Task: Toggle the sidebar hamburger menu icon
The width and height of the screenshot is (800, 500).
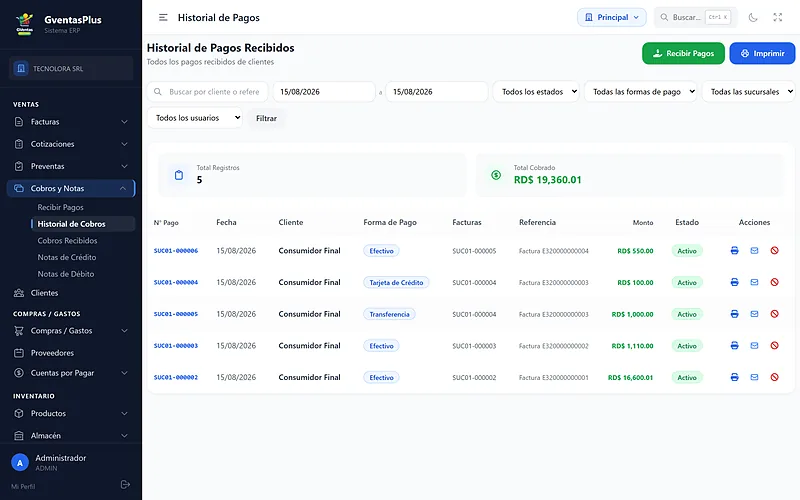Action: (x=163, y=17)
